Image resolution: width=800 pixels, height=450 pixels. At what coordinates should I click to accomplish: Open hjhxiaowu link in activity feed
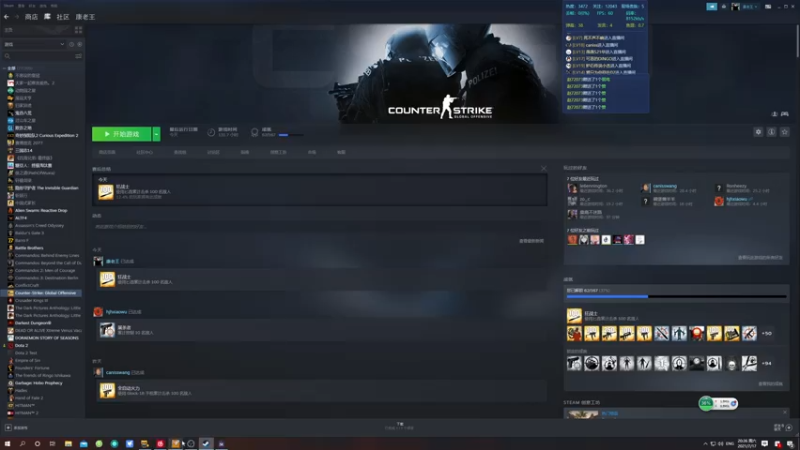[x=117, y=312]
